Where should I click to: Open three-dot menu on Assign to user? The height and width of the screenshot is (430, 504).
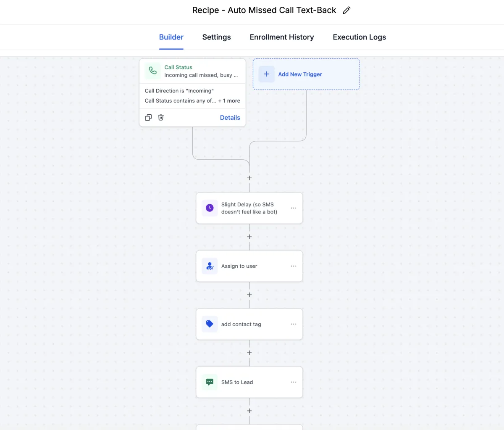(294, 266)
